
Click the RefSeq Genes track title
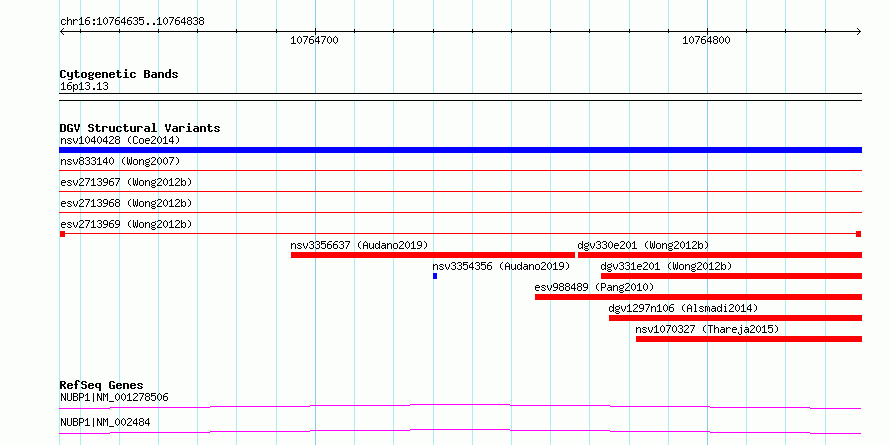pos(102,386)
